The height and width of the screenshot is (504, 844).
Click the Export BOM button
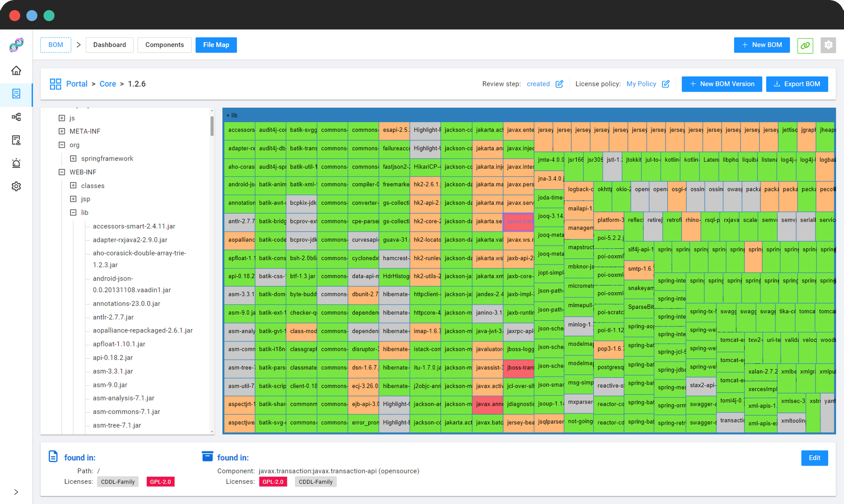tap(797, 84)
